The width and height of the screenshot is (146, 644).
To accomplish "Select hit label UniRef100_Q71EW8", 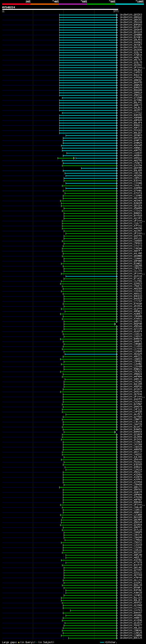I will [x=131, y=98].
